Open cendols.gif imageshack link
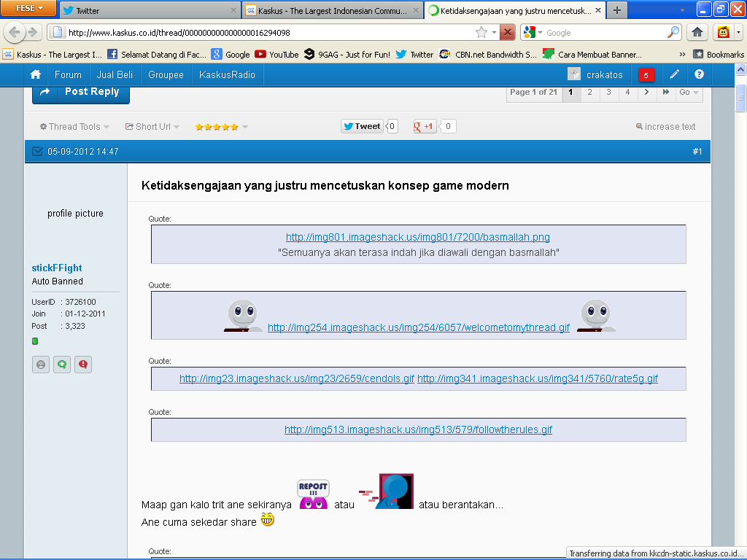 [297, 378]
